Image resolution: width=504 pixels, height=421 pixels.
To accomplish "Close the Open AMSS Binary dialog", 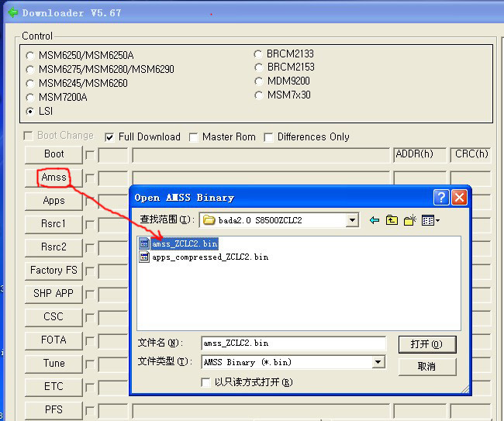I will 459,198.
